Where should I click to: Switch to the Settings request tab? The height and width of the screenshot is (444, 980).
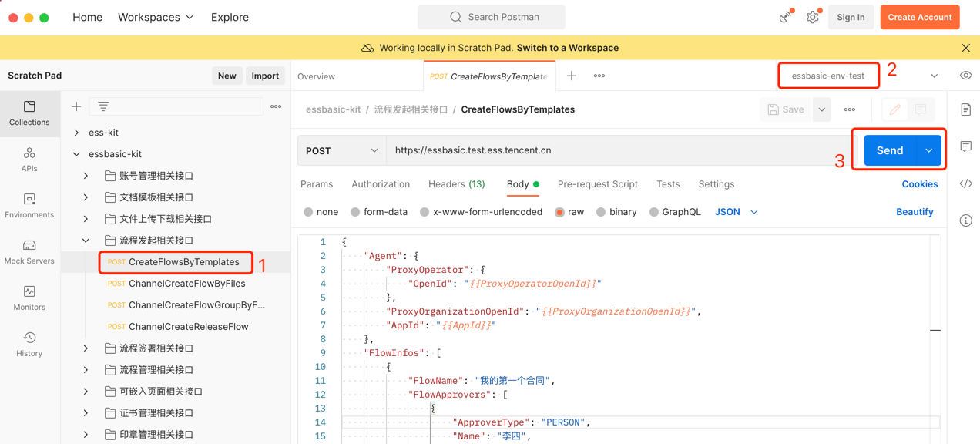click(717, 184)
